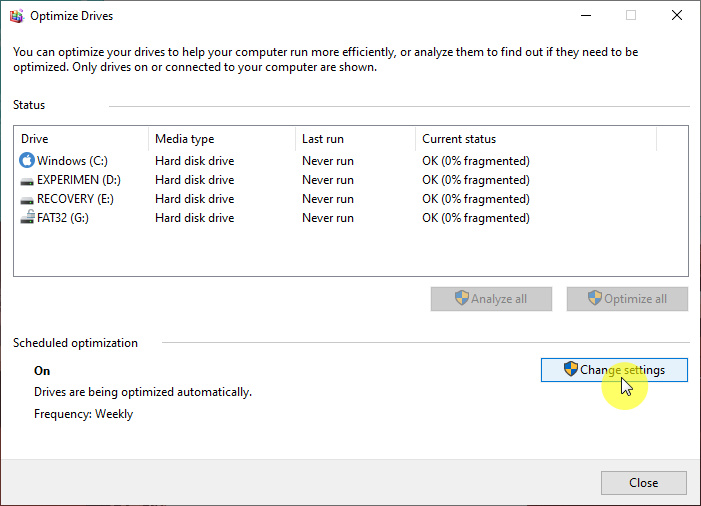701x506 pixels.
Task: Click the FAT32 (G:) drive icon
Action: click(x=27, y=217)
